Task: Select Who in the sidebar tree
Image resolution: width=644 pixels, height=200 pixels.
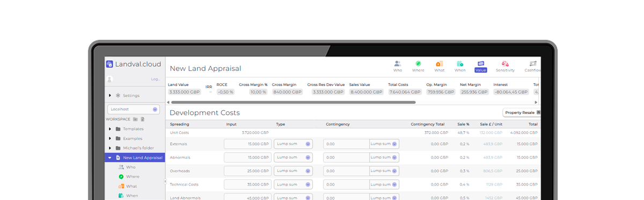Action: pyautogui.click(x=131, y=167)
